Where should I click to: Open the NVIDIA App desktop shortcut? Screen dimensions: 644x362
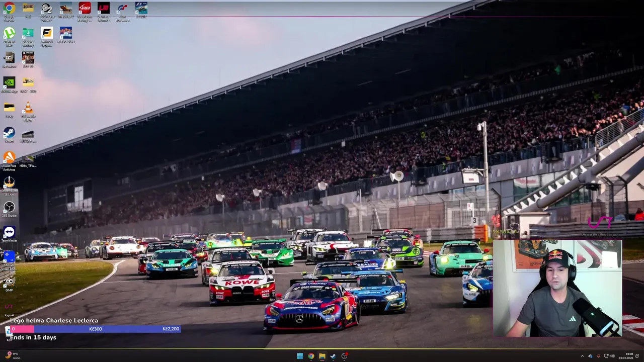click(9, 85)
